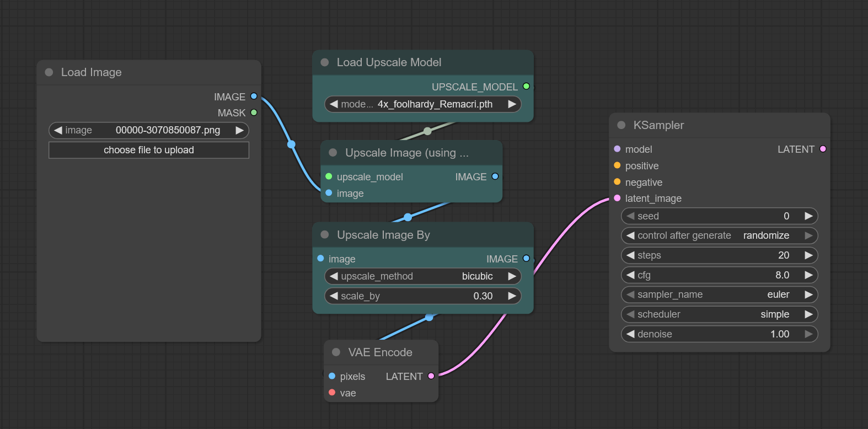Click the IMAGE output socket of Upscale Image By
This screenshot has width=868, height=429.
click(x=526, y=258)
